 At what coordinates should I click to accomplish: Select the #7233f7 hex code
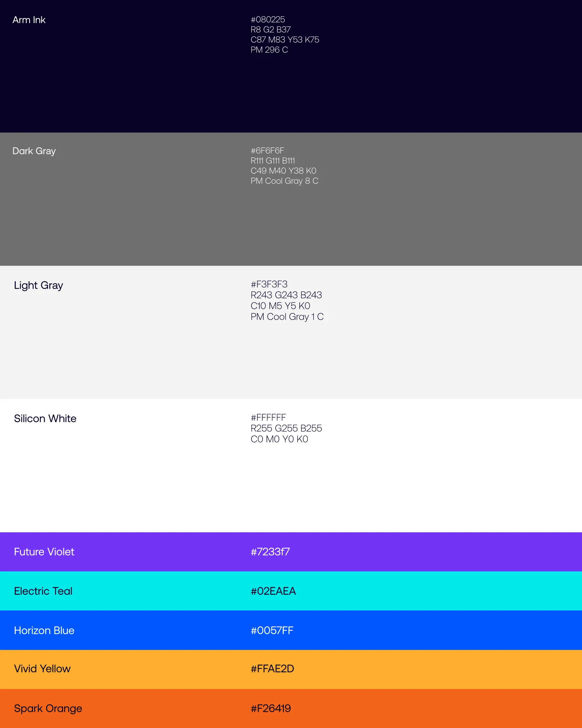tap(270, 552)
